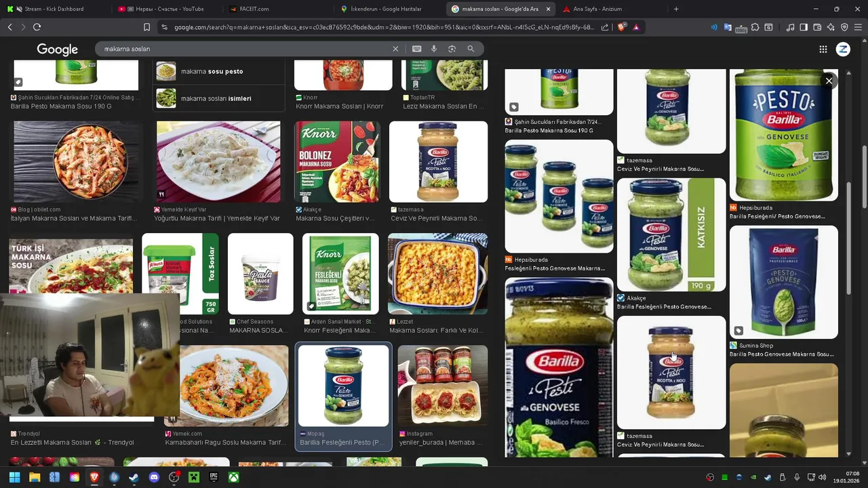
Task: Open the tray microphone indicator
Action: [797, 477]
